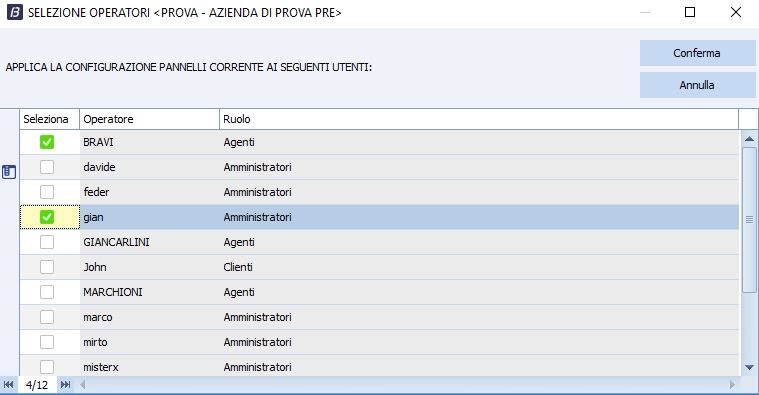
Task: Jump to first record navigation icon
Action: point(8,385)
